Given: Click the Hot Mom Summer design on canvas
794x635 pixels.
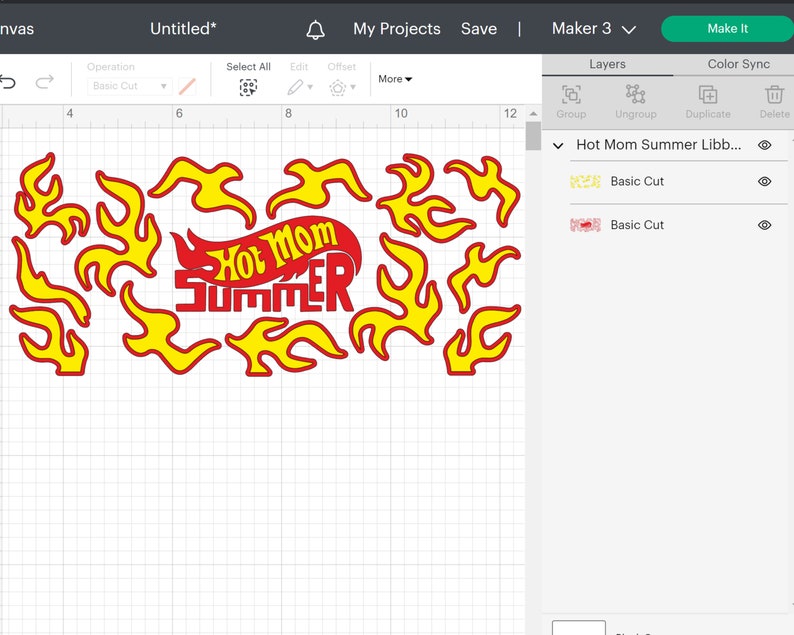Looking at the screenshot, I should [265, 264].
